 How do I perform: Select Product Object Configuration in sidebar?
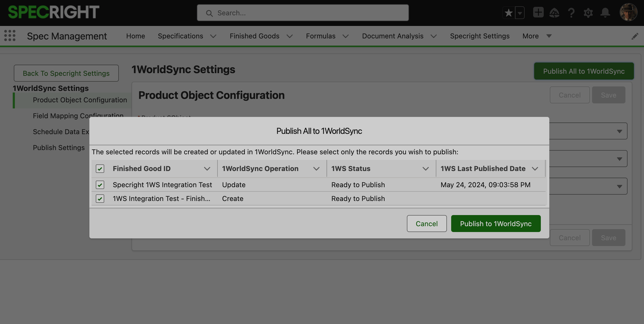[80, 100]
